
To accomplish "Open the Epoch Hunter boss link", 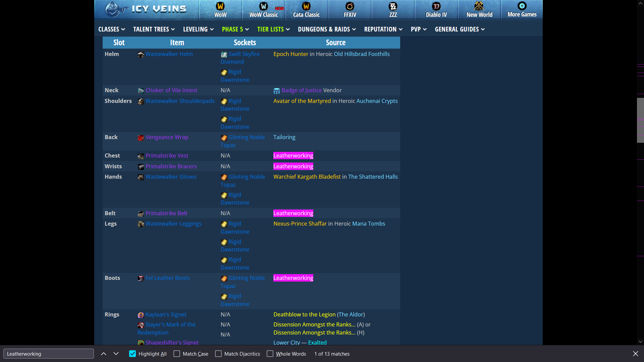I will coord(290,54).
